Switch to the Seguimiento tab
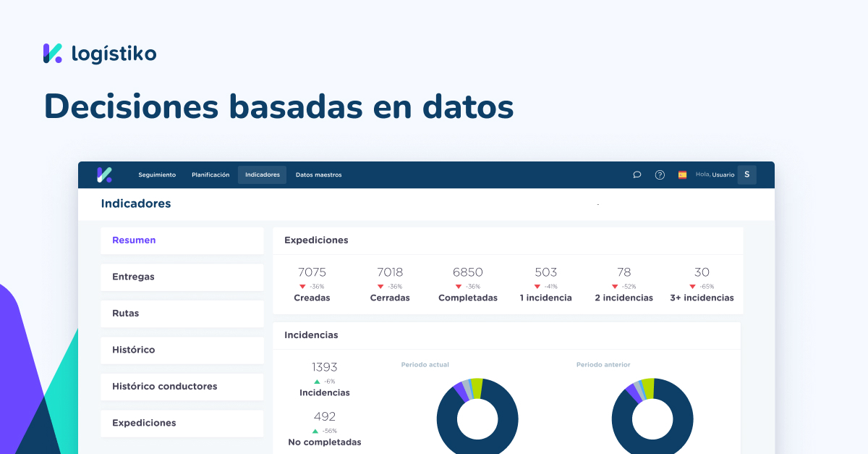 [x=157, y=175]
